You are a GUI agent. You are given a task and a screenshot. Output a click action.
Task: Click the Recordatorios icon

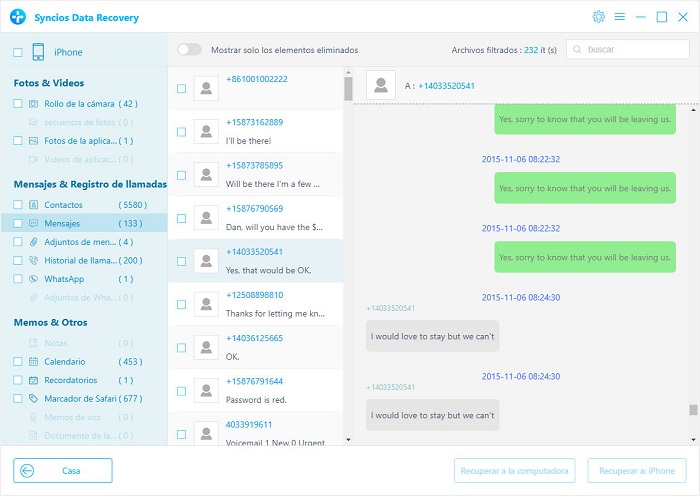[33, 380]
